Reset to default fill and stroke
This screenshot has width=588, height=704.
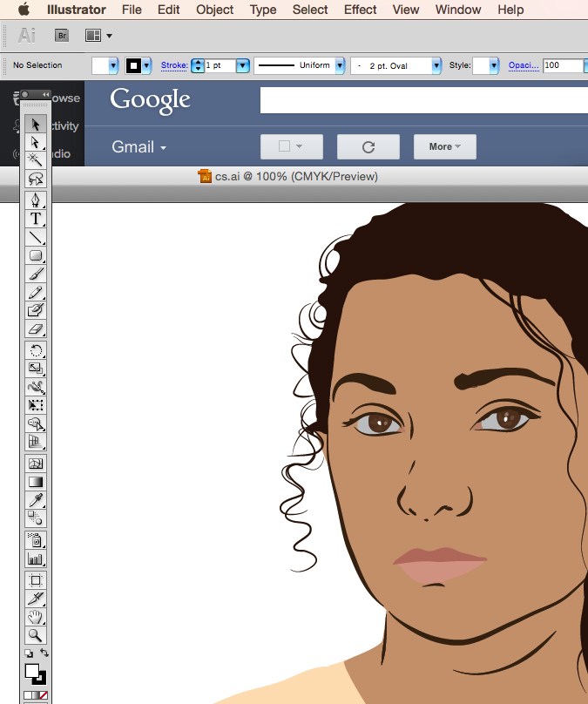28,653
